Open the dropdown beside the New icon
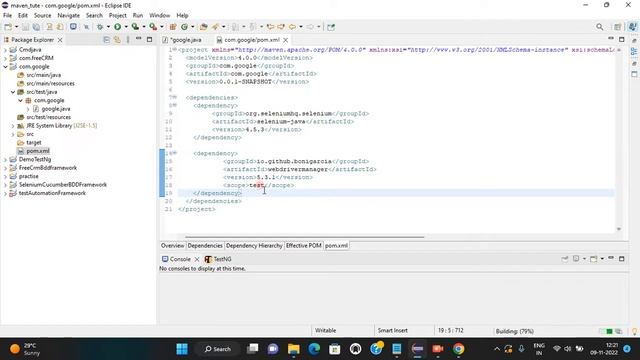Image resolution: width=640 pixels, height=360 pixels. [16, 27]
